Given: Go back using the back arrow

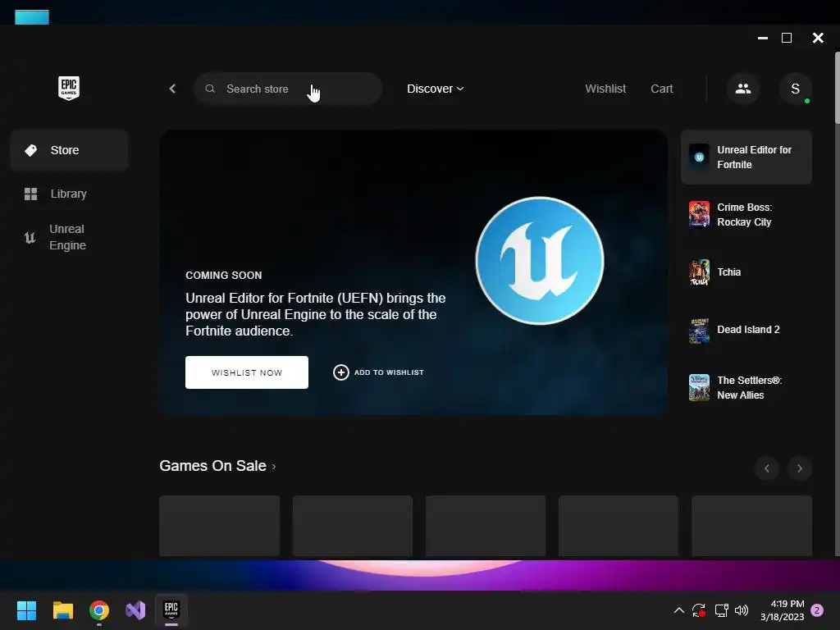Looking at the screenshot, I should pyautogui.click(x=172, y=89).
